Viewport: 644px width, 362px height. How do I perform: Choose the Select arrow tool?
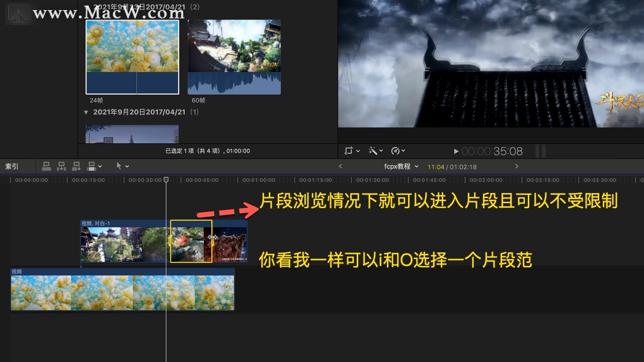(119, 166)
